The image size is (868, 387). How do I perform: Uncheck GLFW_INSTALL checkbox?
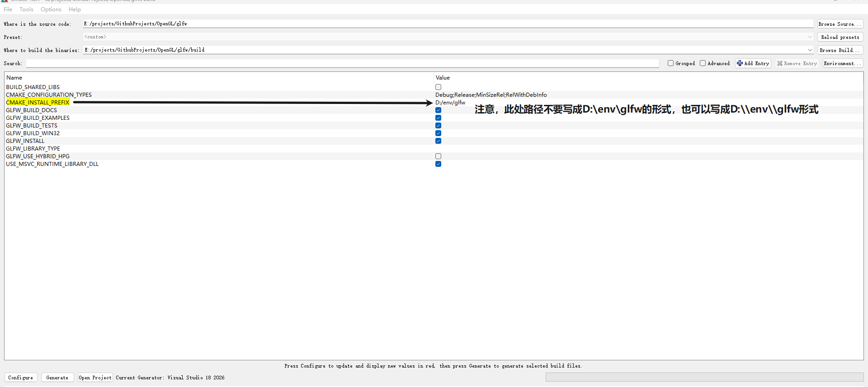coord(438,141)
